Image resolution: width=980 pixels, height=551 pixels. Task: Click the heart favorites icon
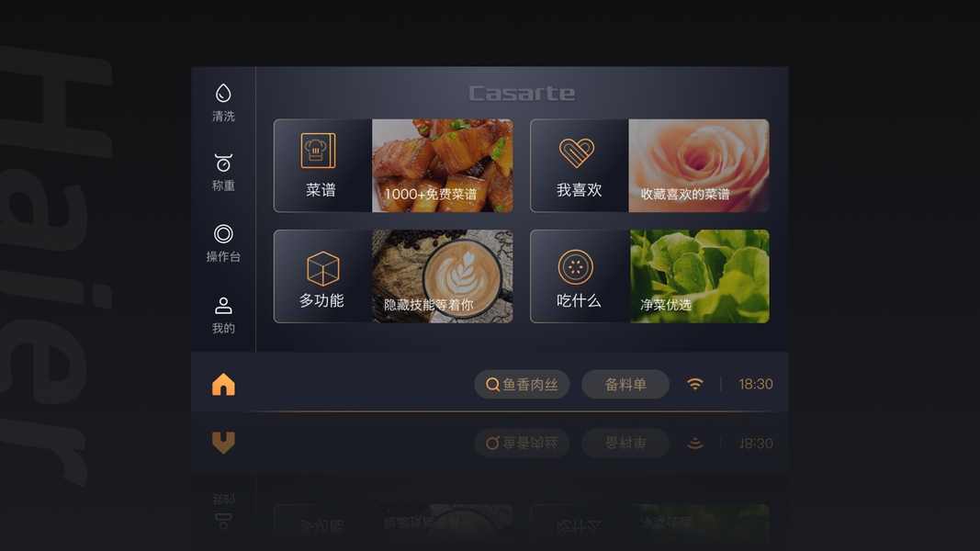click(576, 153)
